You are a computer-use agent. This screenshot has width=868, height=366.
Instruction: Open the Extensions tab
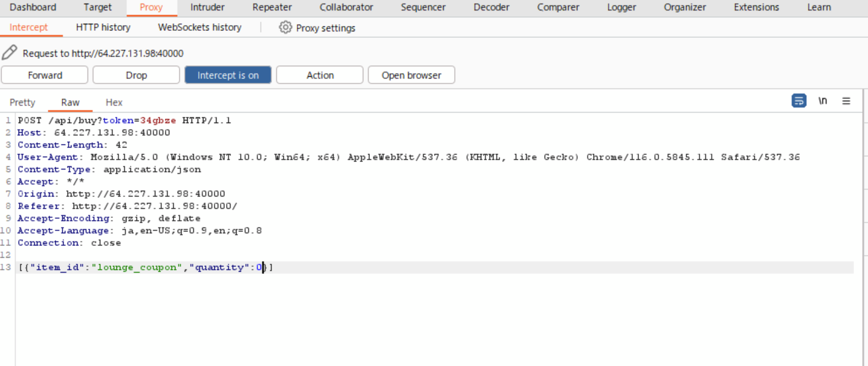(756, 8)
